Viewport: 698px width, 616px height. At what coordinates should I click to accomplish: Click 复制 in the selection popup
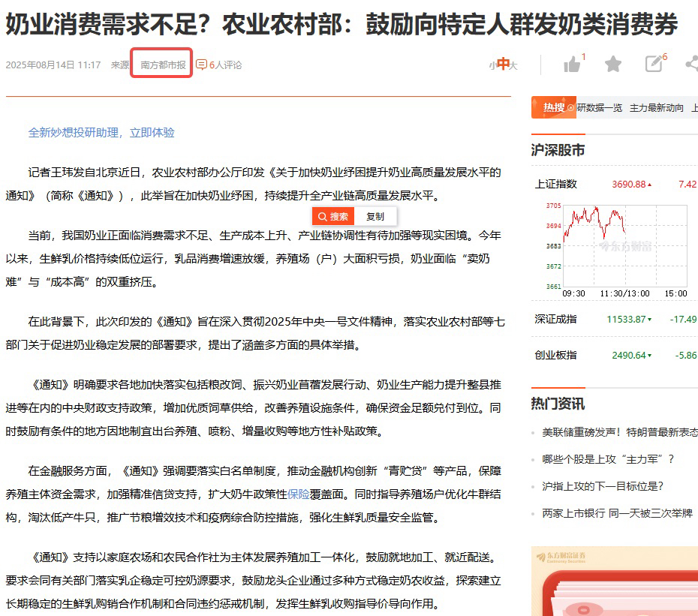coord(375,216)
